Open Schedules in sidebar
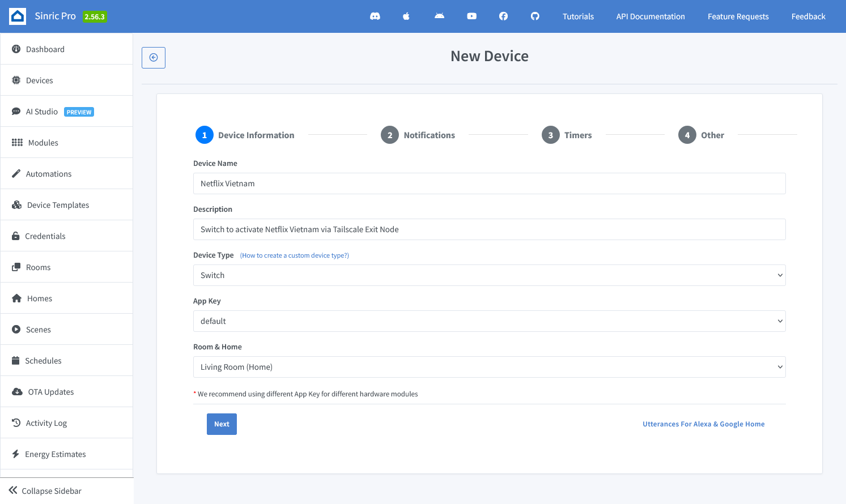Screen dimensions: 846x504 click(67, 361)
